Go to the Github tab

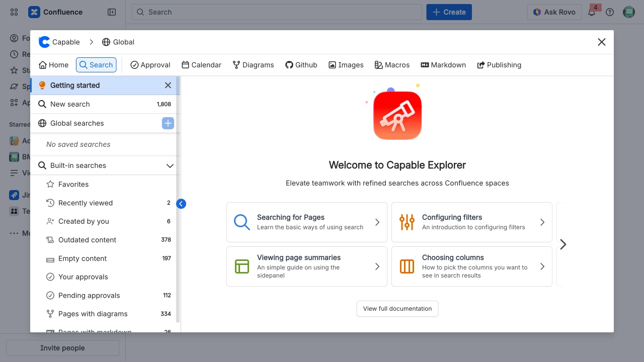[301, 65]
